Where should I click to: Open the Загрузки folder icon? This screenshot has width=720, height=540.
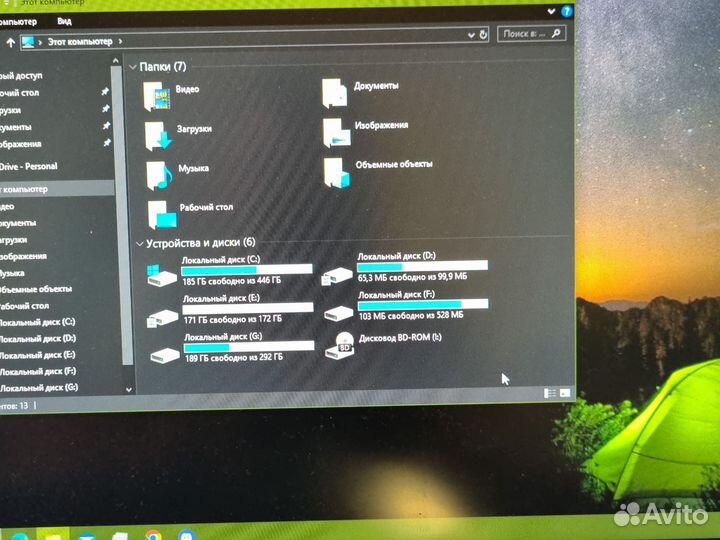pyautogui.click(x=158, y=135)
